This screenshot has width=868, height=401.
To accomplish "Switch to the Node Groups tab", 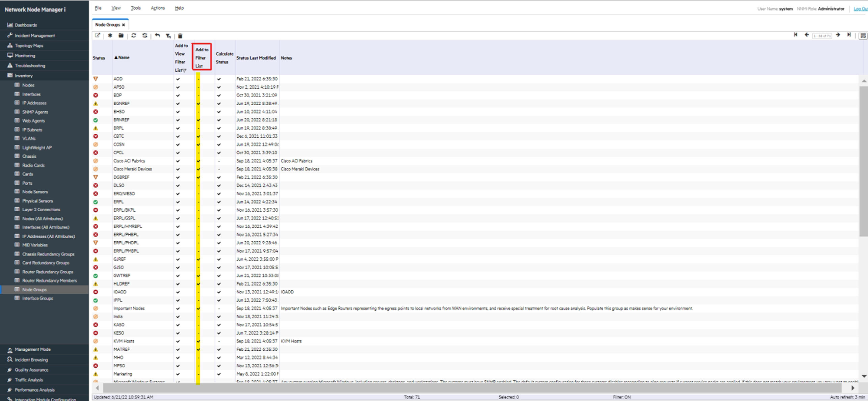I will pos(108,24).
